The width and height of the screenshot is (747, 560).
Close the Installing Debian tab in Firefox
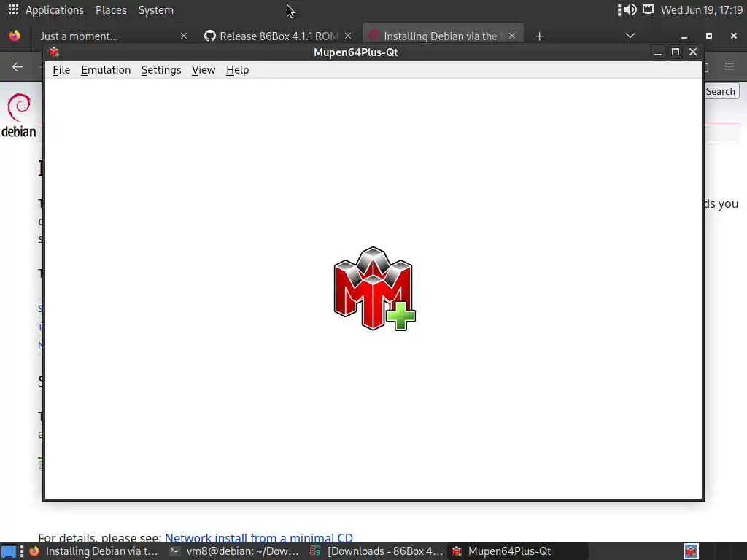(511, 36)
